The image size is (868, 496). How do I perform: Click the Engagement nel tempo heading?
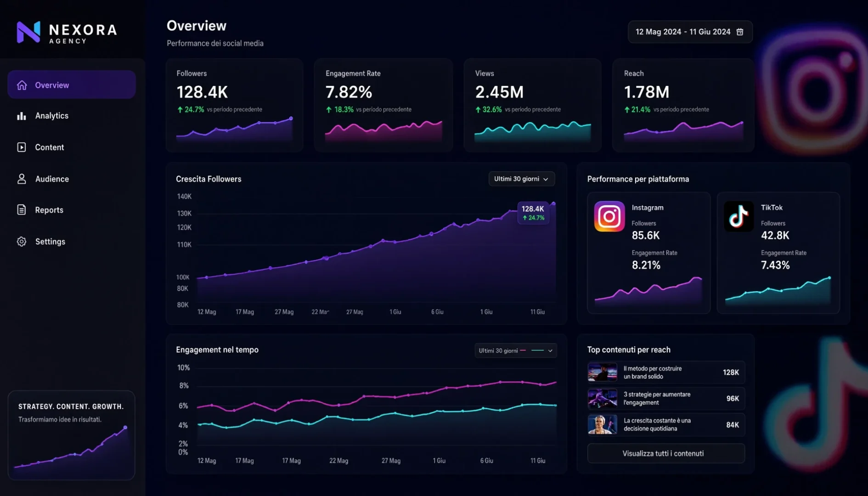(x=217, y=350)
